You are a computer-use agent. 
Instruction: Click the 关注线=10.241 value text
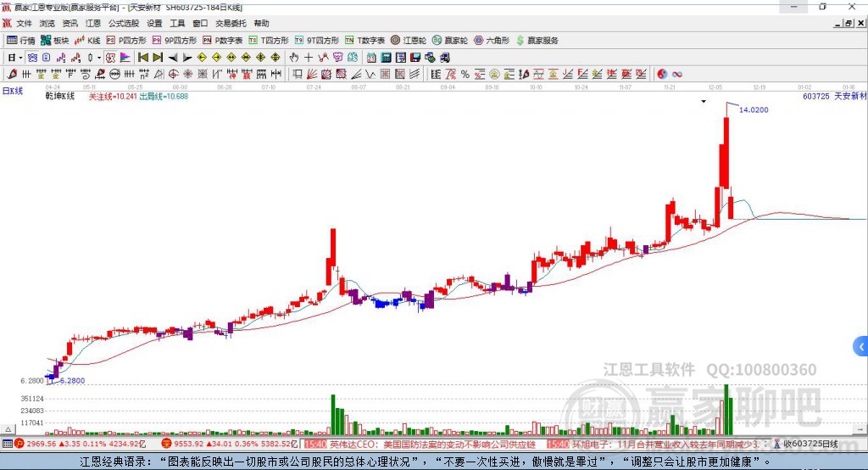(x=113, y=97)
